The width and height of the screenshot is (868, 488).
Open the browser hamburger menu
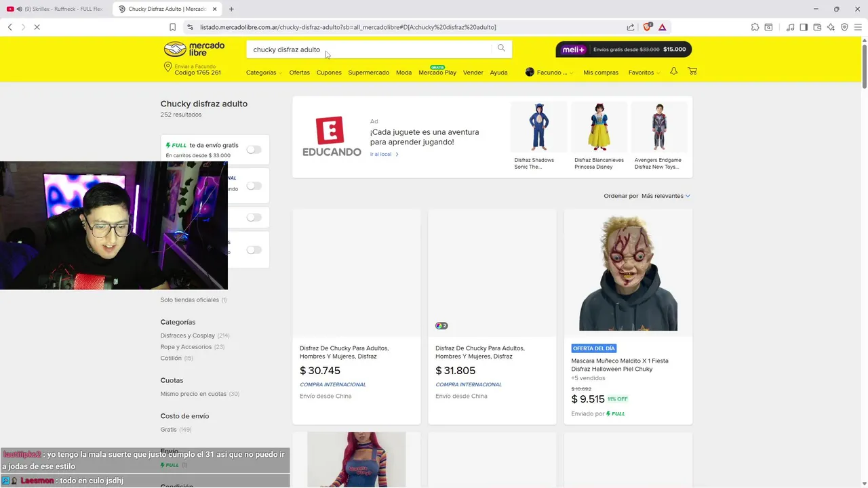858,27
